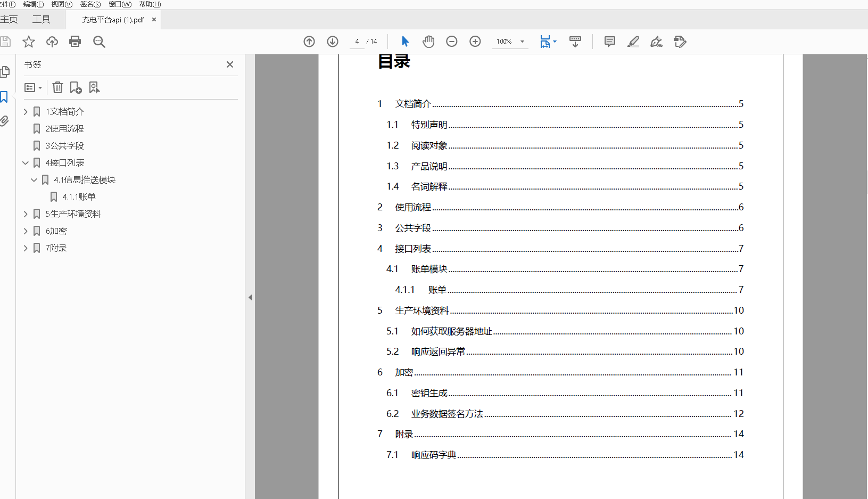Add a sticky note comment
The image size is (868, 499).
pyautogui.click(x=610, y=42)
